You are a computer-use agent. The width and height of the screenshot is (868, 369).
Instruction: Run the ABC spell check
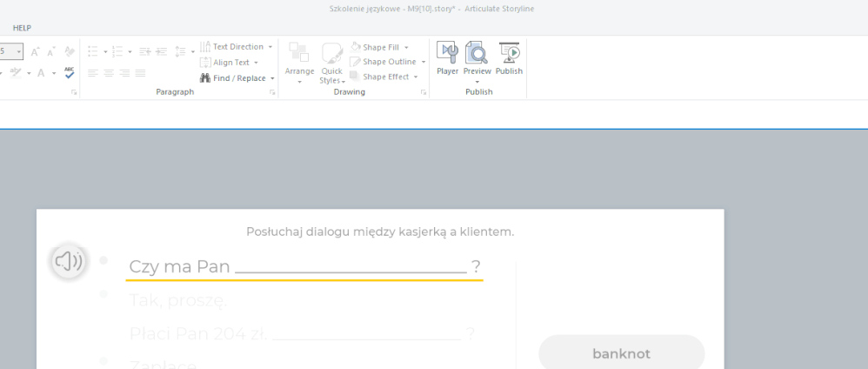point(70,72)
